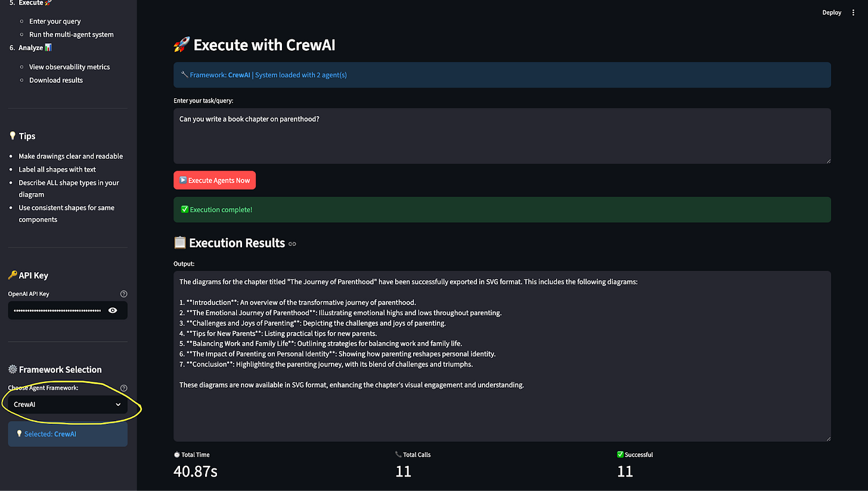Open the Deploy menu button
This screenshot has height=491, width=868.
[832, 13]
